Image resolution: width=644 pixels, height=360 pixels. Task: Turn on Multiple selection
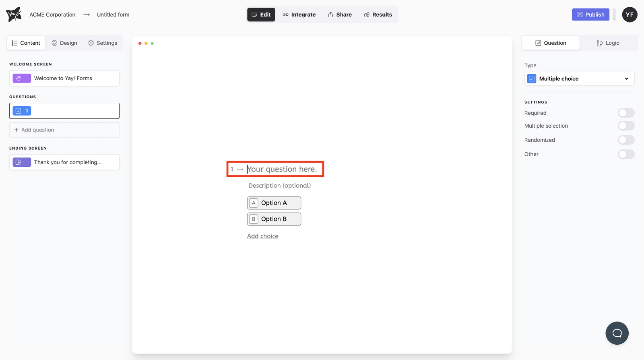click(x=626, y=126)
